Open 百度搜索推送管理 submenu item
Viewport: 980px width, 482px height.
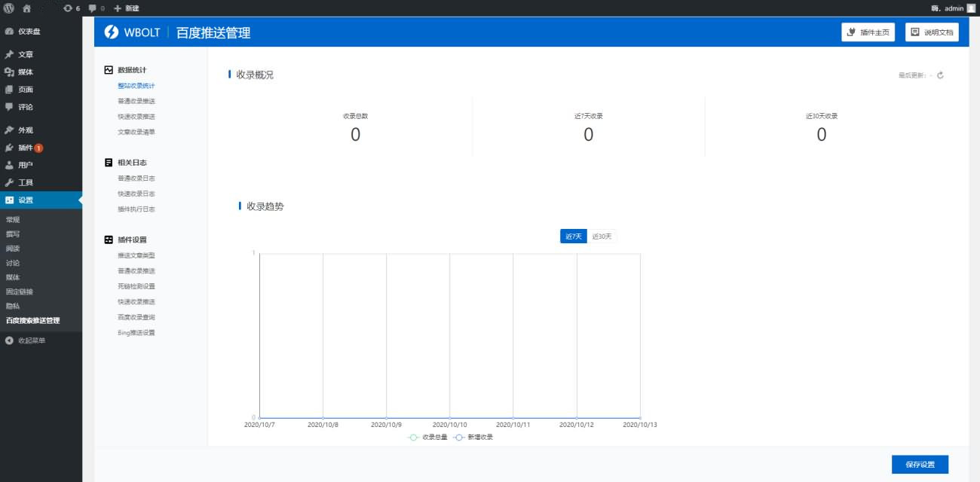pyautogui.click(x=32, y=321)
